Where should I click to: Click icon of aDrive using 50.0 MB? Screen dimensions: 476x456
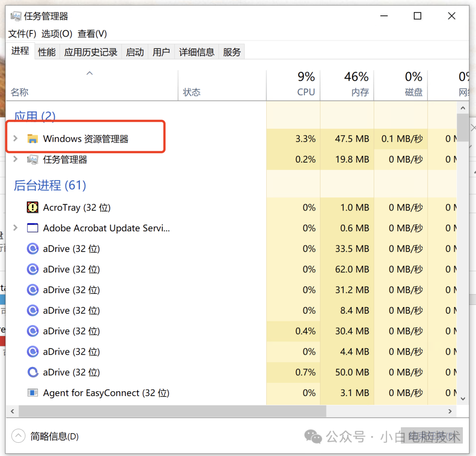click(x=33, y=372)
